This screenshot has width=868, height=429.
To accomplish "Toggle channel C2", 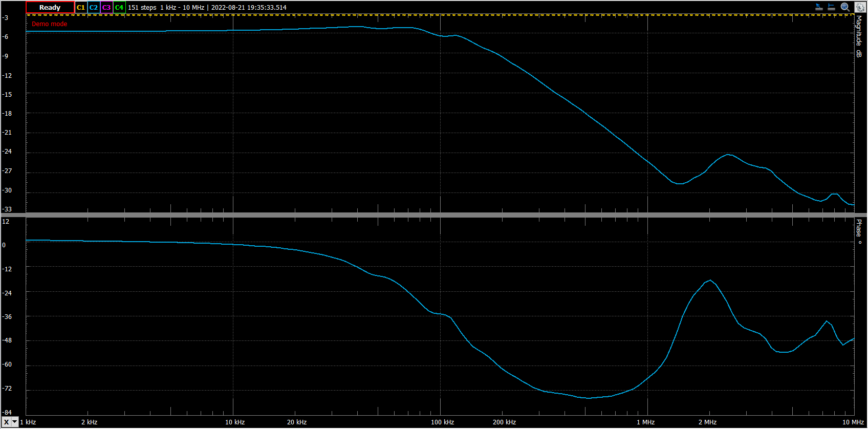I will tap(94, 8).
